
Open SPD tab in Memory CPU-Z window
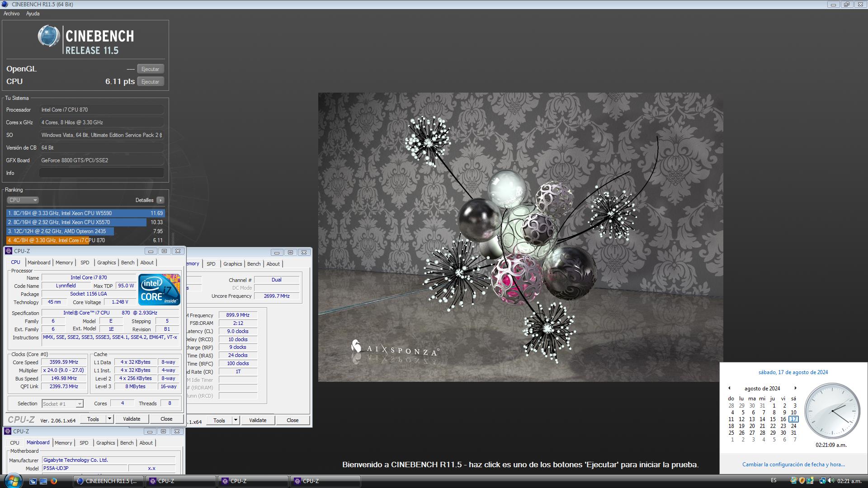point(211,264)
